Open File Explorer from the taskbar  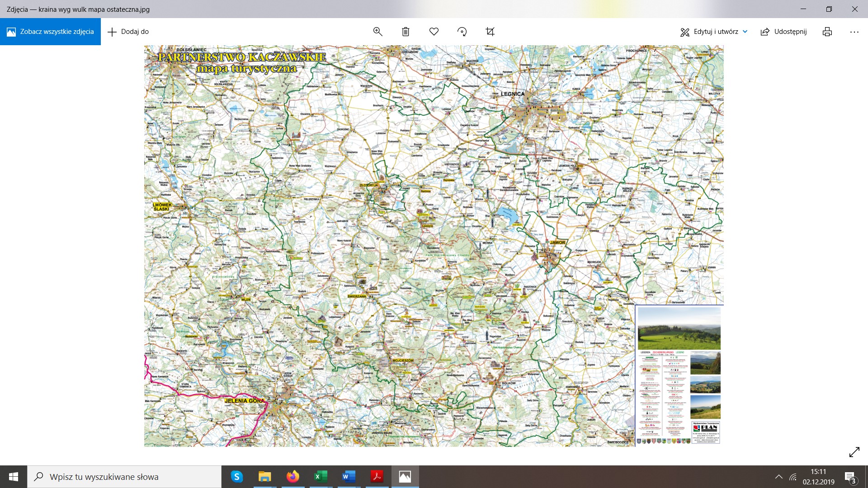[x=264, y=477]
